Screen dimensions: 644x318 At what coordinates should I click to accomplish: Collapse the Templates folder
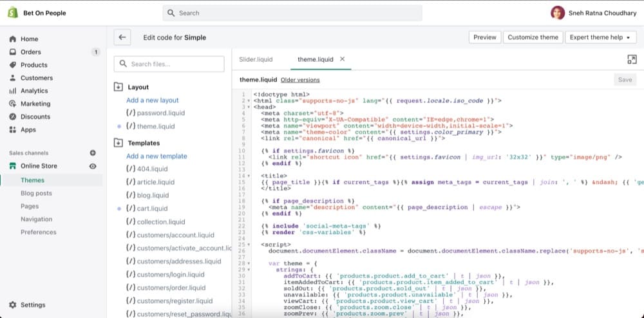point(118,143)
